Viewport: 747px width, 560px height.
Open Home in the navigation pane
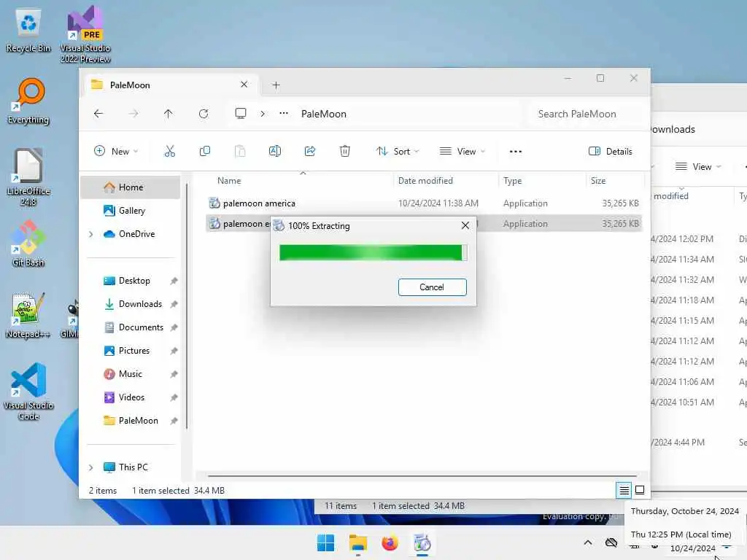click(131, 187)
